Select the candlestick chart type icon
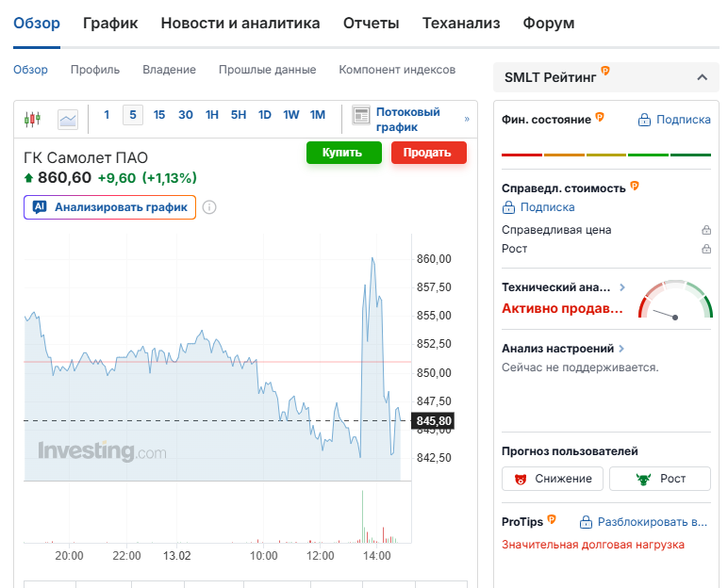Image resolution: width=728 pixels, height=588 pixels. click(34, 119)
